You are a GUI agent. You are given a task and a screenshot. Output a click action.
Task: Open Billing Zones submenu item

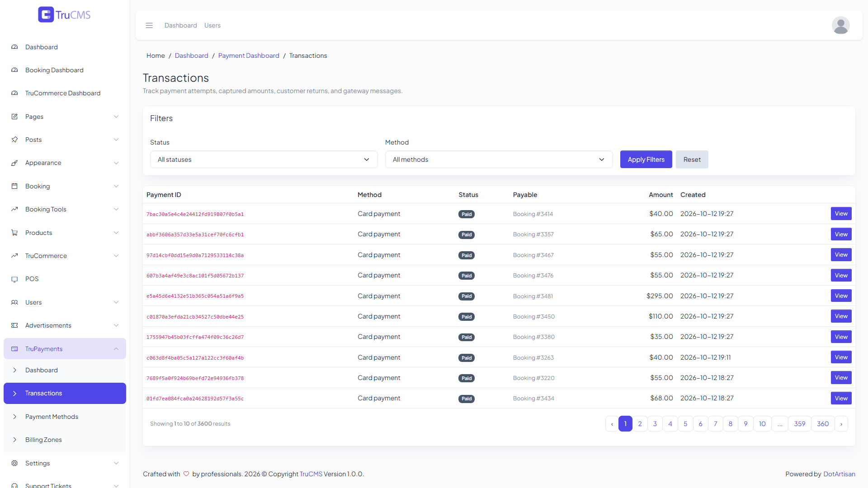click(65, 440)
